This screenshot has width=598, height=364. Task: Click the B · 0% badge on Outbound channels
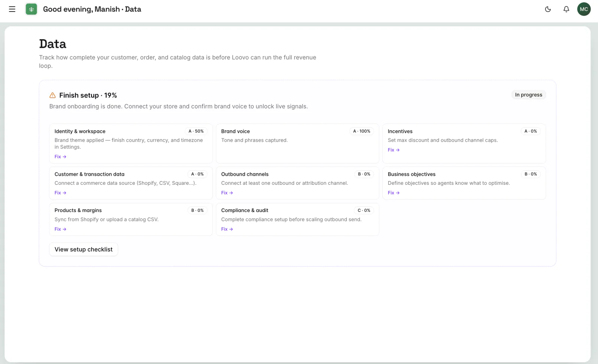[x=364, y=174]
